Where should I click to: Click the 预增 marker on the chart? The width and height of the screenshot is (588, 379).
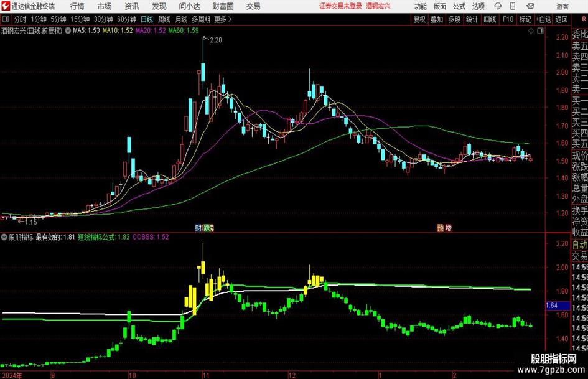click(x=444, y=227)
